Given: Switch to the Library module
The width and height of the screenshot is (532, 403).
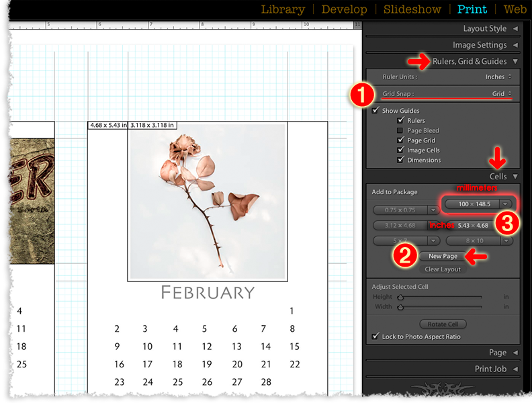Looking at the screenshot, I should click(282, 9).
